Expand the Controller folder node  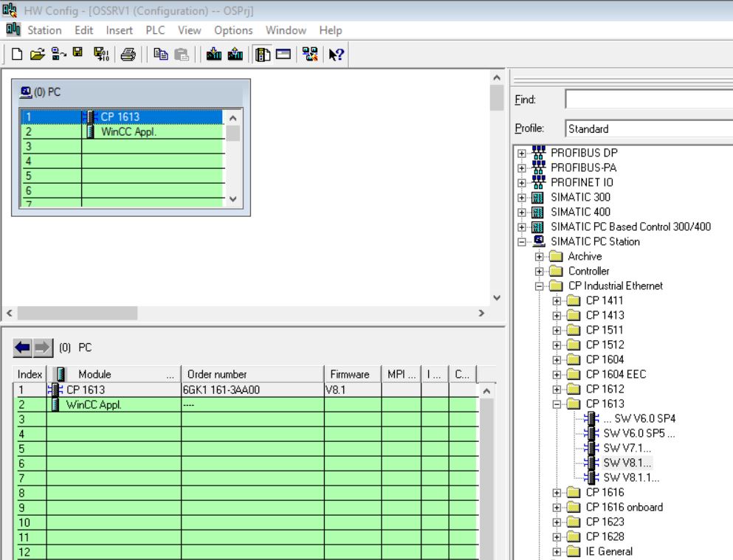tap(539, 272)
